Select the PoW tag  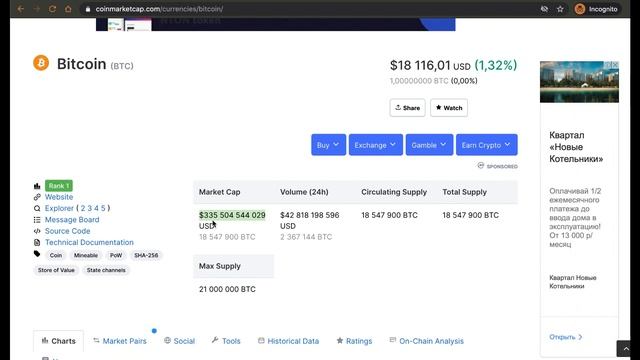point(116,256)
